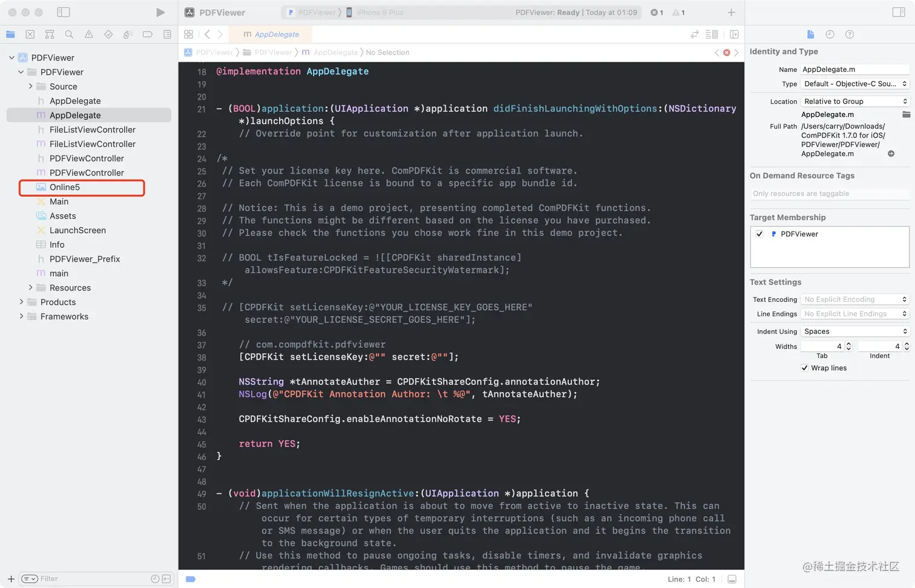
Task: Show the Quick Help inspector icon
Action: coord(850,34)
